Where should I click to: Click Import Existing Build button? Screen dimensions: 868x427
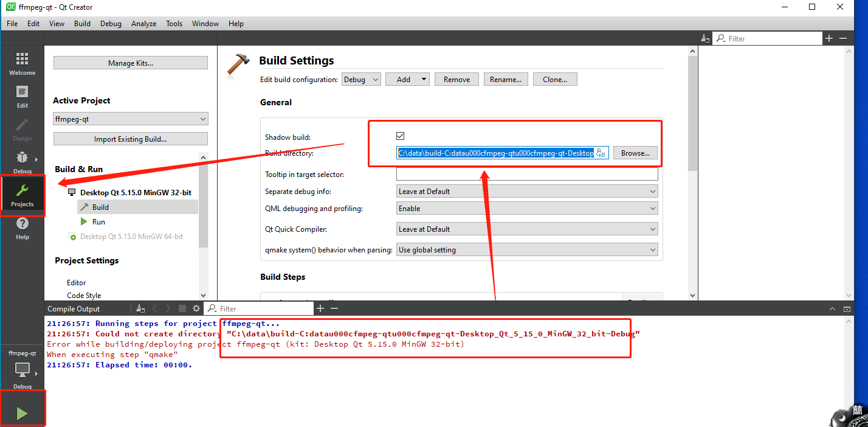click(131, 139)
